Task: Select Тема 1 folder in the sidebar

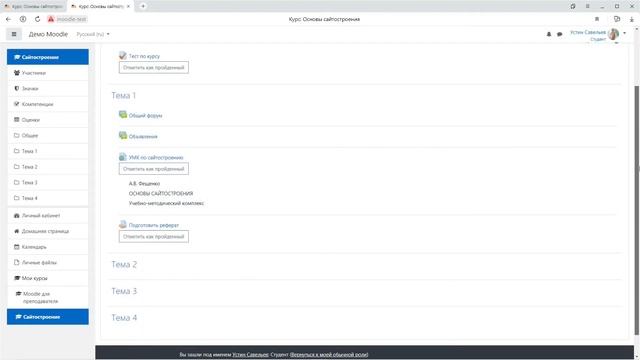Action: pyautogui.click(x=48, y=151)
